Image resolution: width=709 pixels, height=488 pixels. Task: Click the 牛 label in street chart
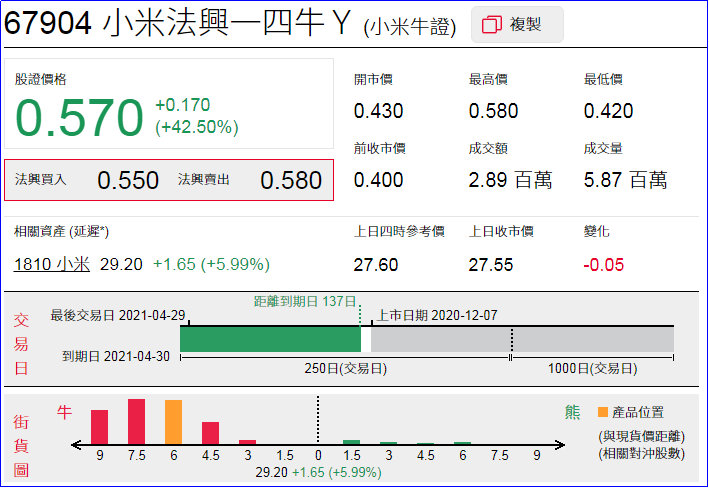coord(64,412)
